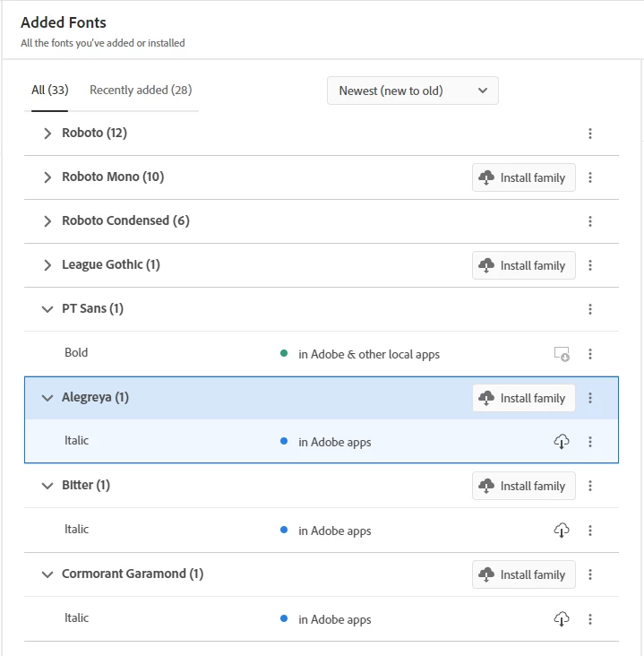
Task: Expand the Roboto Mono font family
Action: [x=47, y=177]
